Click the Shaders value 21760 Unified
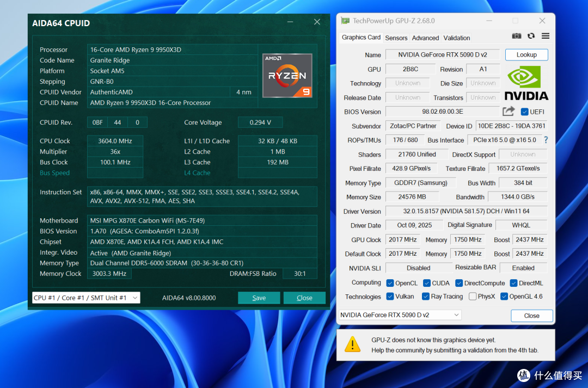The image size is (588, 388). (x=417, y=154)
